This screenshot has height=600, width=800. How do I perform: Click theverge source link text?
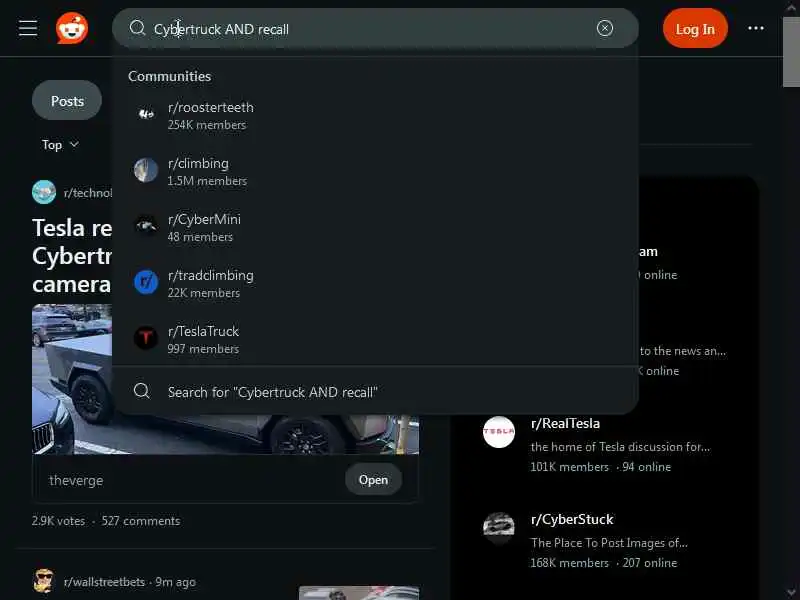76,481
